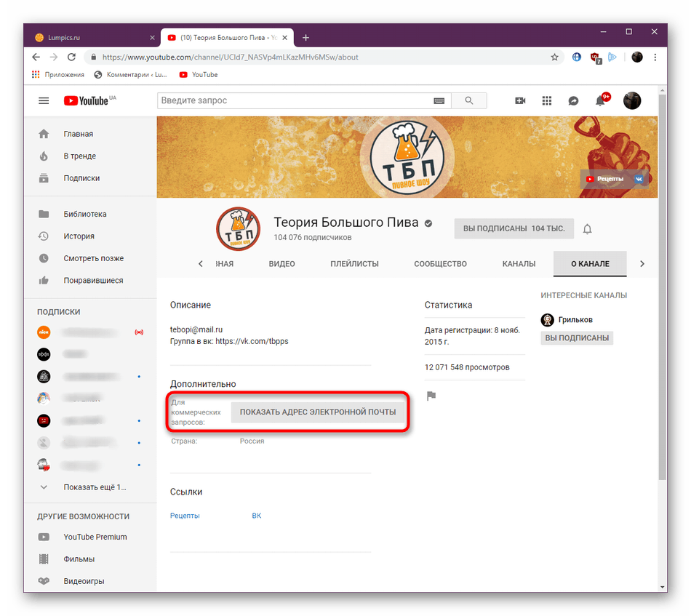Select the О КАНАЛЕ tab
Screen dimensions: 691x616
point(590,264)
